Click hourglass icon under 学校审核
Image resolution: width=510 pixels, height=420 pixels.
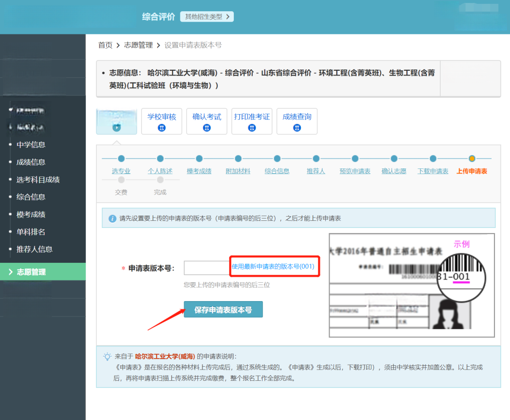[x=161, y=128]
